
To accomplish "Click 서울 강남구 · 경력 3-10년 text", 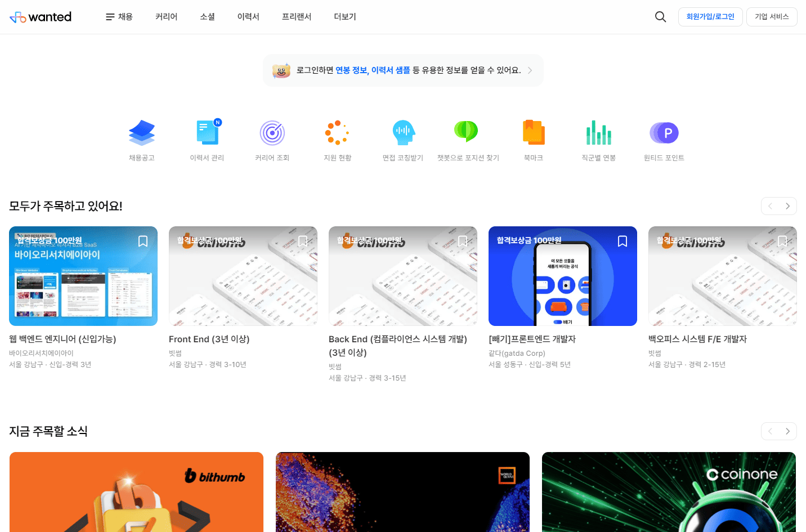I will pos(207,364).
